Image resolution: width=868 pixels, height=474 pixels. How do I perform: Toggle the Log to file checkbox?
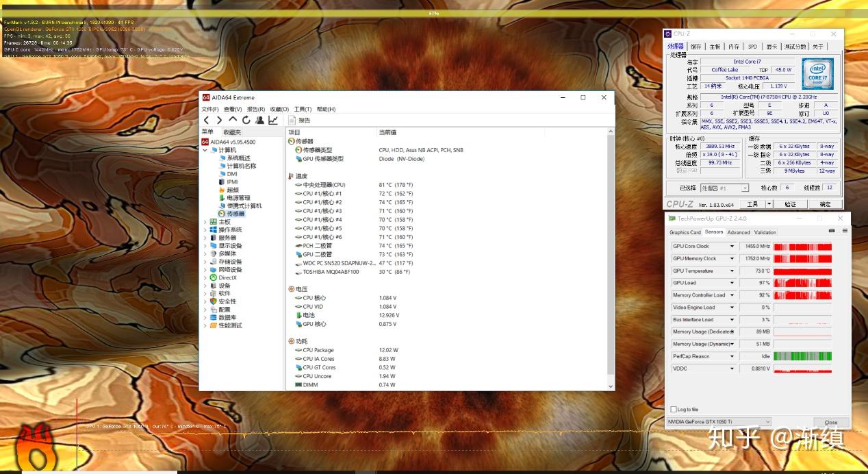(674, 410)
